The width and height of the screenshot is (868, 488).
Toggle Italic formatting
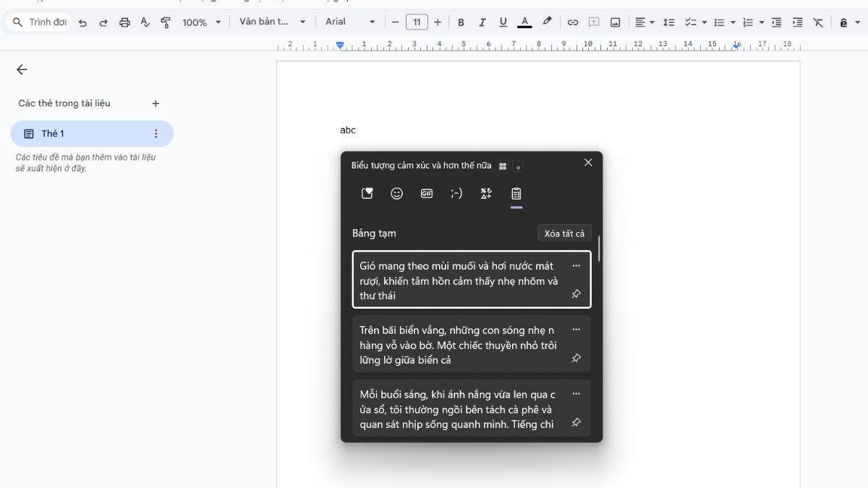pos(482,22)
